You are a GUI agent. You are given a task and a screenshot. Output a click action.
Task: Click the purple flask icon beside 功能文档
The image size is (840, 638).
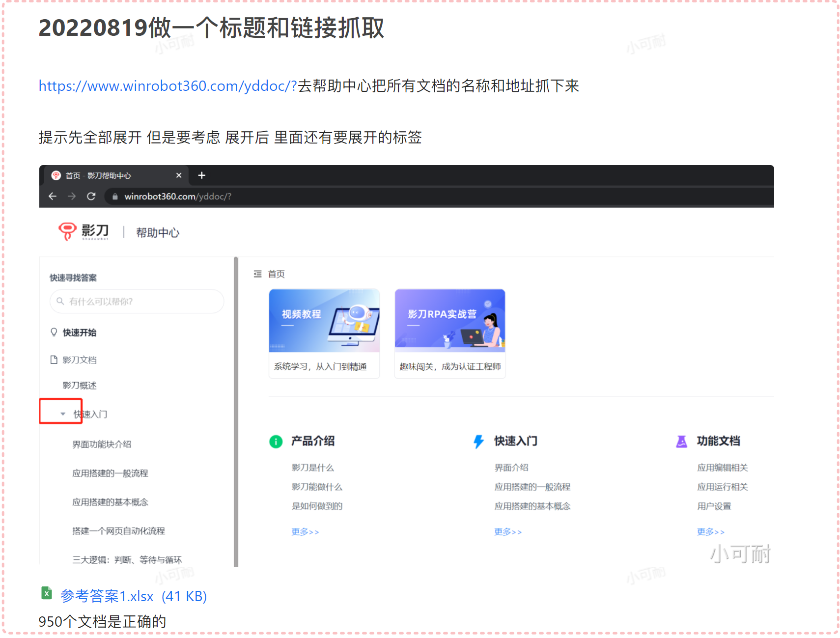(681, 442)
